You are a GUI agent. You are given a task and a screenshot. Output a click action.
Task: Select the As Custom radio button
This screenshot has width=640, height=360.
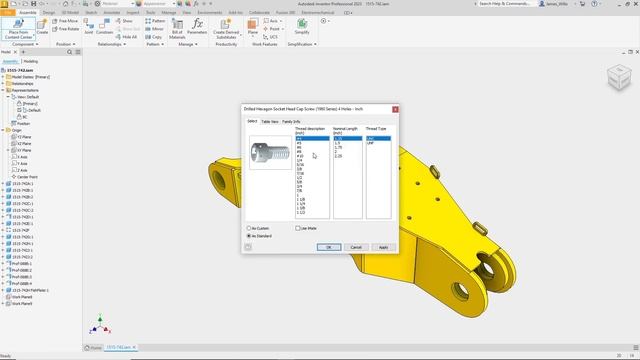249,228
